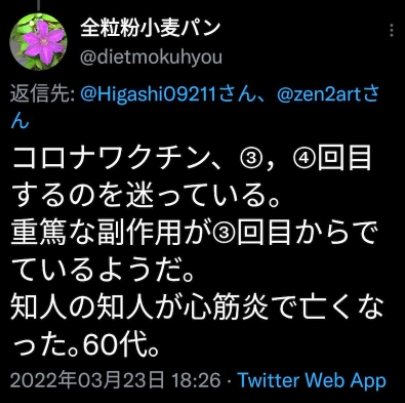Image resolution: width=405 pixels, height=403 pixels.
Task: Click the 返信先 reply-to label
Action: pos(42,95)
